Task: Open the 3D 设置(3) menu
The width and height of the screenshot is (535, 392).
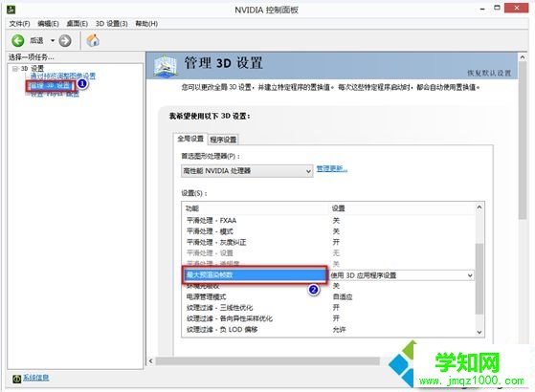Action: click(112, 24)
